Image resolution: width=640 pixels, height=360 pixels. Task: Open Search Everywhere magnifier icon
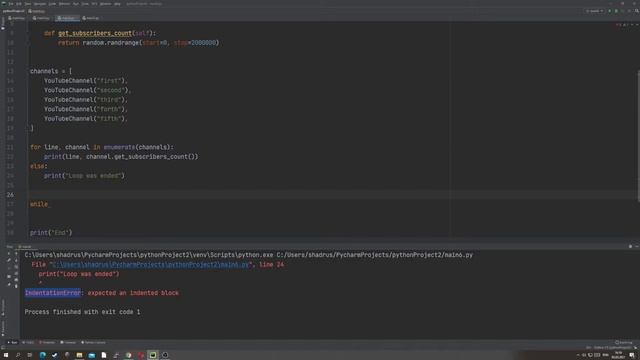(x=636, y=11)
